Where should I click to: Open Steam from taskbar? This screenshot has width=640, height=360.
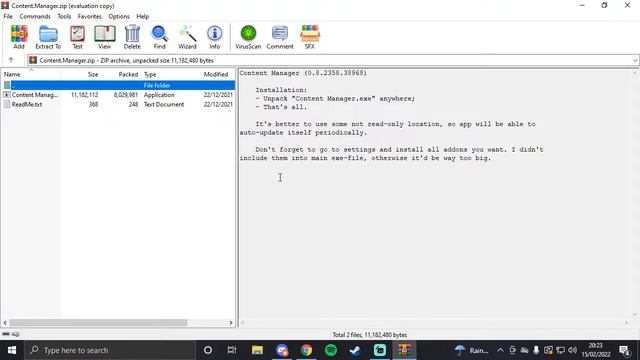click(x=355, y=350)
